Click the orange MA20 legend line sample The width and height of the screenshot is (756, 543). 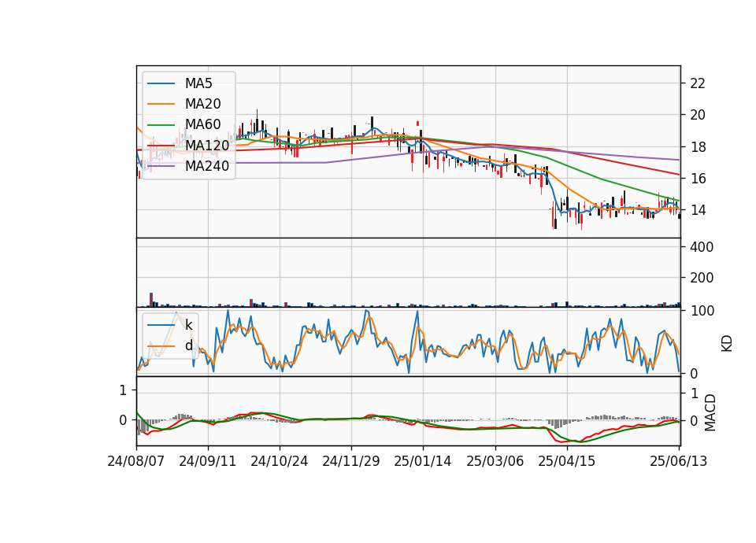161,104
